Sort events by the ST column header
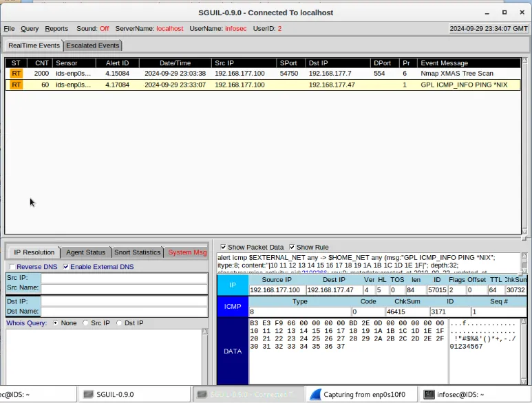The height and width of the screenshot is (403, 532). tap(16, 63)
